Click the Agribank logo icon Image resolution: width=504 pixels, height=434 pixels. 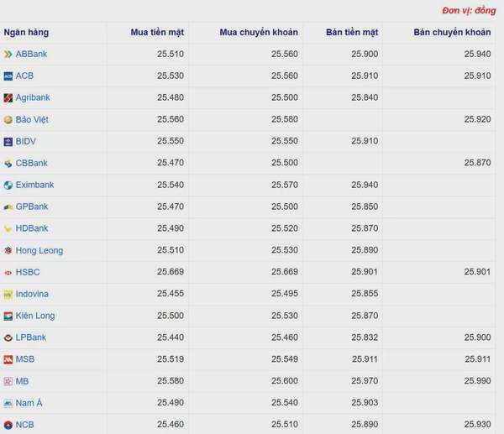[x=8, y=97]
